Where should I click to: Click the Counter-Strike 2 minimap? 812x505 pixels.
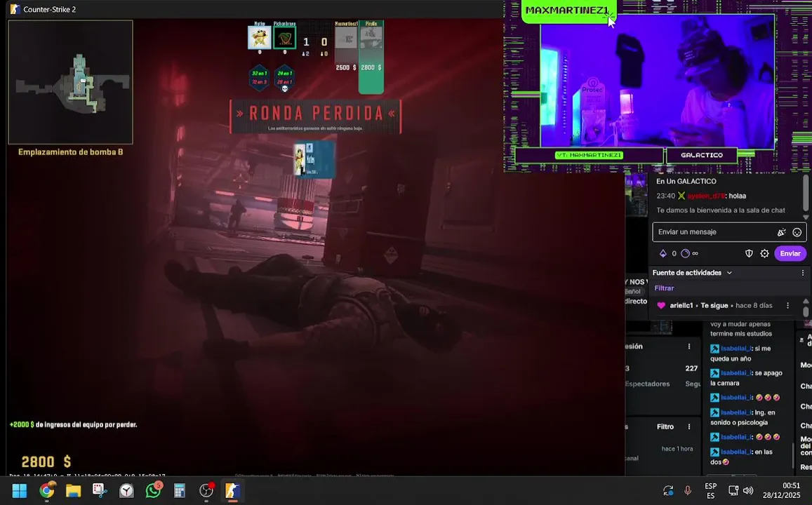(70, 82)
